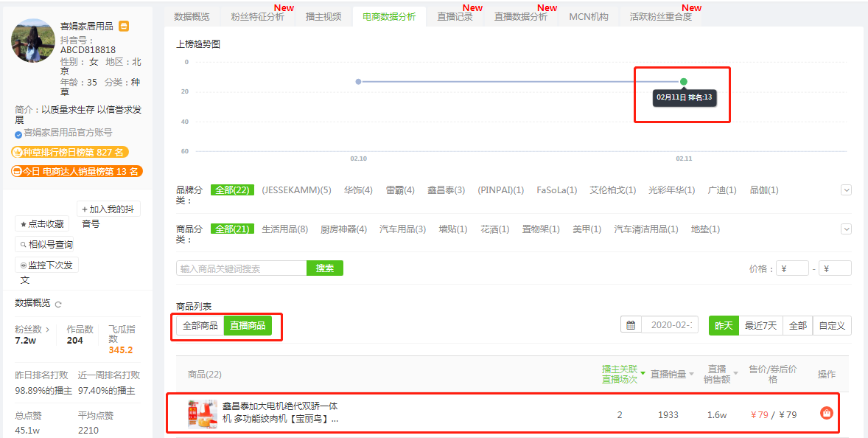Click the 今日电商达人销量榜第 13 名 badge
The image size is (868, 438).
click(x=77, y=171)
